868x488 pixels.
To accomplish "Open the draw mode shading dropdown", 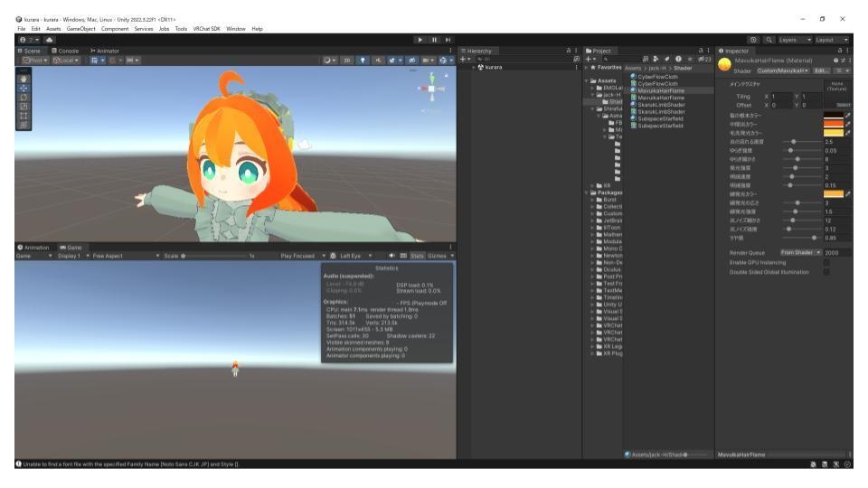I will click(329, 61).
